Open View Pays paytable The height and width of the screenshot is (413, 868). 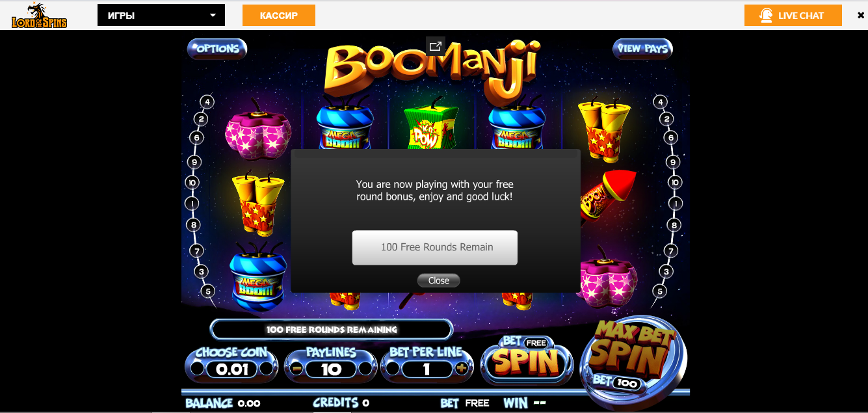click(642, 49)
